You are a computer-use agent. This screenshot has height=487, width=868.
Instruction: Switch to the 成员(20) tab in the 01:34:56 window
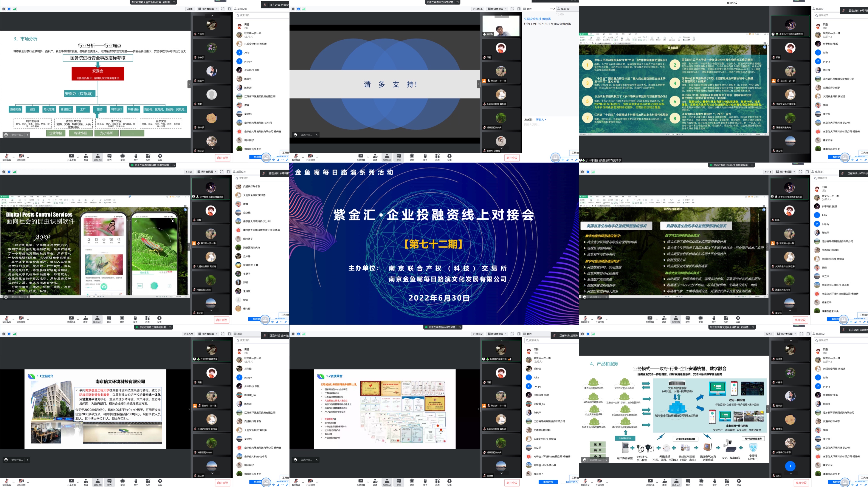click(564, 9)
